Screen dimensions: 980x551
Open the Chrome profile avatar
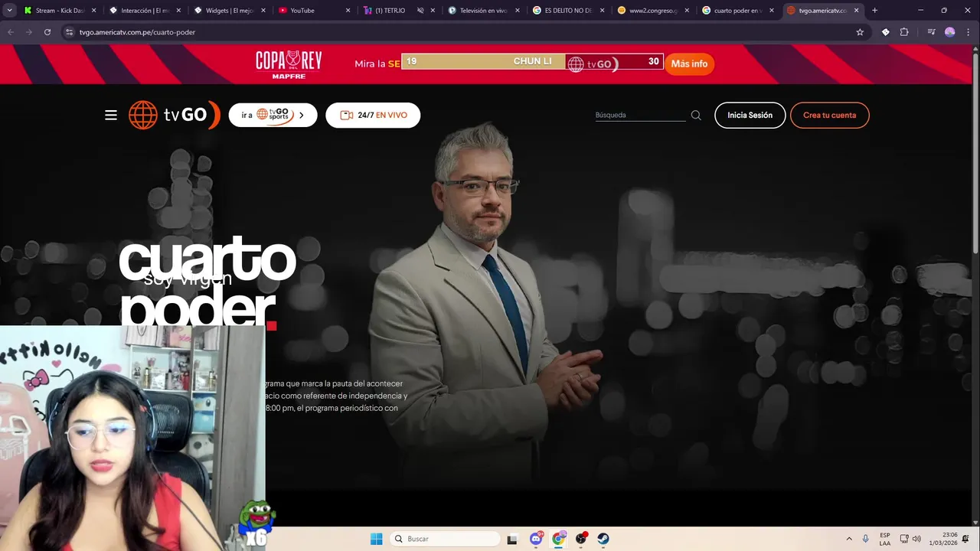pyautogui.click(x=950, y=32)
